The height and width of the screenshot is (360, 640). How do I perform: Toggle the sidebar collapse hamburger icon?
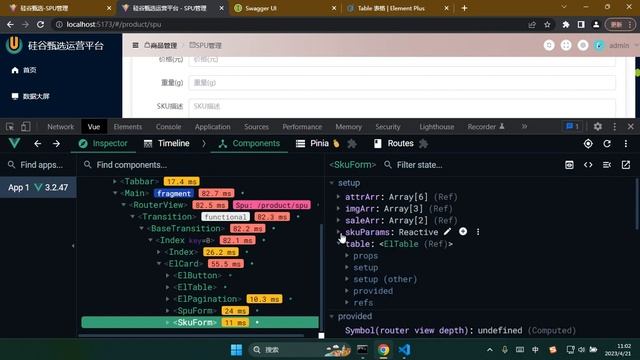[x=135, y=45]
